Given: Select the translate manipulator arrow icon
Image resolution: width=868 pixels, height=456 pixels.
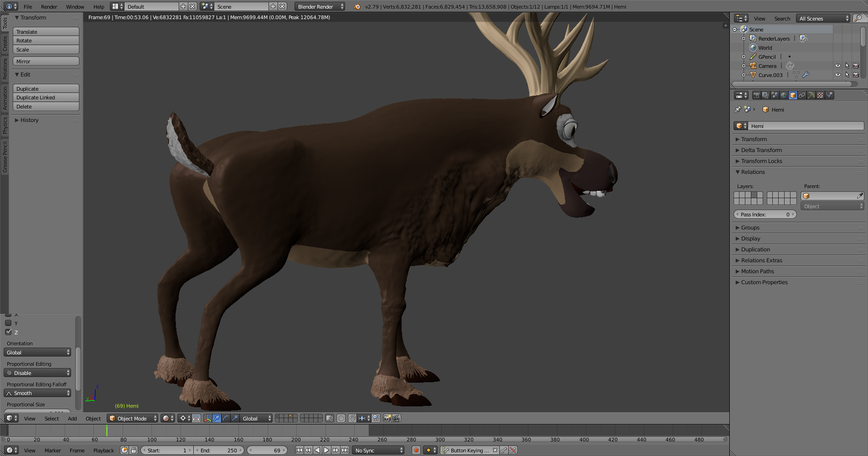Looking at the screenshot, I should click(x=217, y=418).
